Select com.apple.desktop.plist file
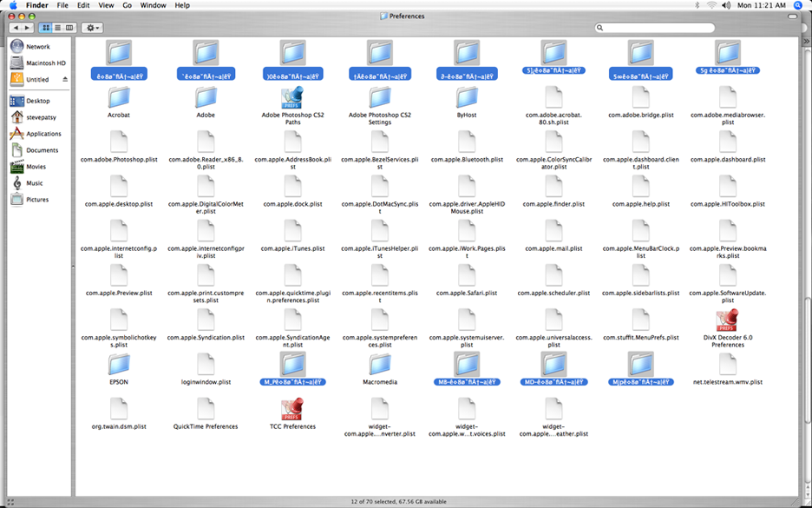The image size is (812, 508). pyautogui.click(x=119, y=187)
